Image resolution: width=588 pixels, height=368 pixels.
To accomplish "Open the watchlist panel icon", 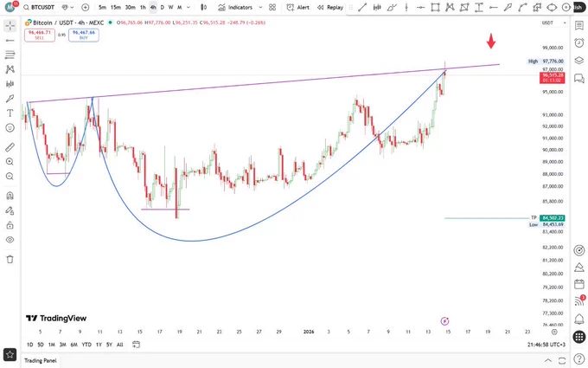I will coord(579,25).
